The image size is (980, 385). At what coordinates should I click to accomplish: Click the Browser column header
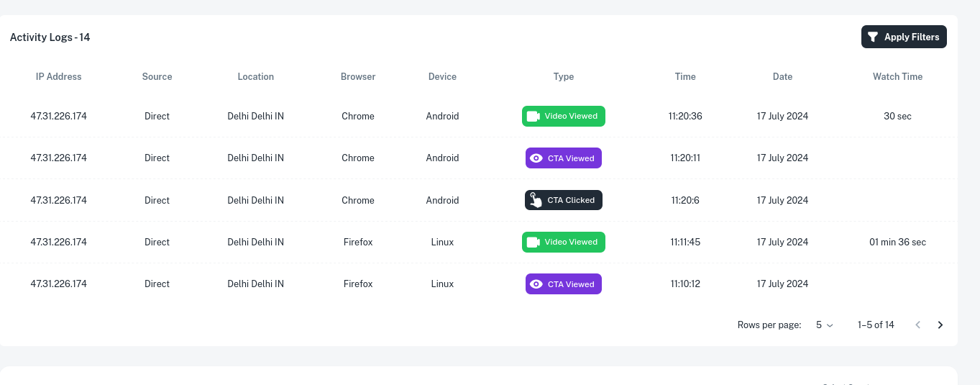pyautogui.click(x=358, y=76)
